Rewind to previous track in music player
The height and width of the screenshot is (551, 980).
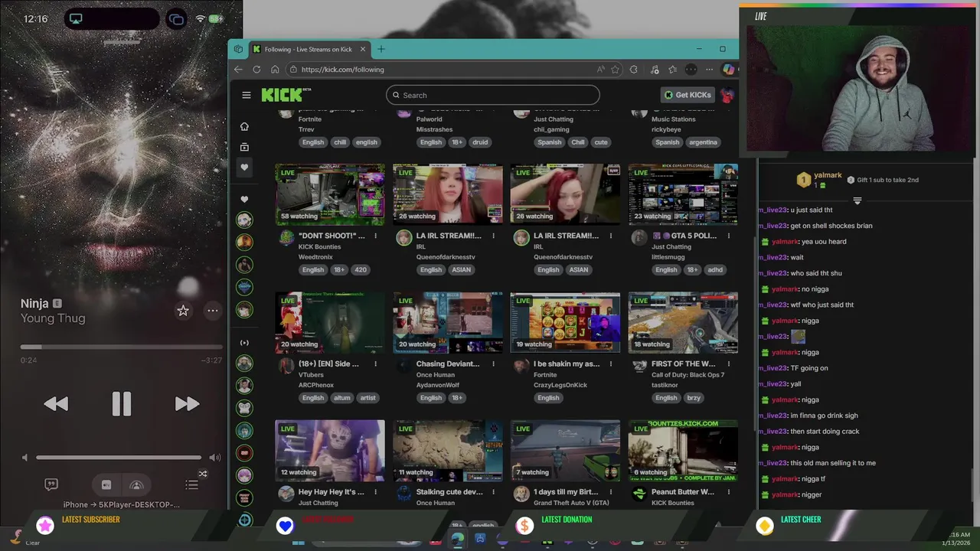56,403
